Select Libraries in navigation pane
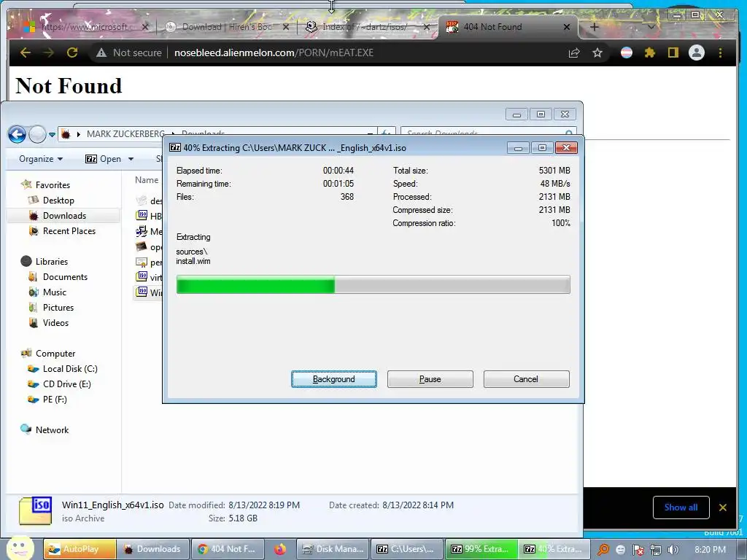Image resolution: width=747 pixels, height=560 pixels. [x=44, y=262]
